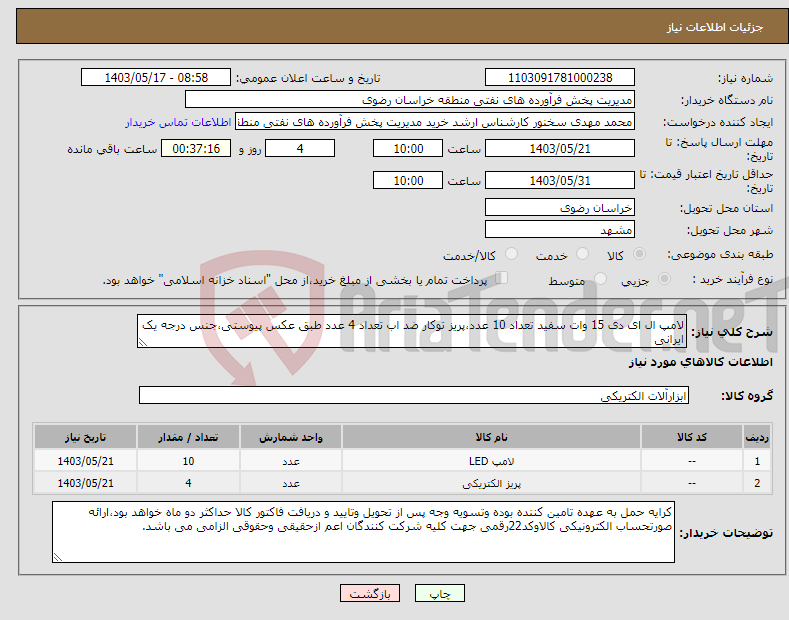789x620 pixels.
Task: Click the request creator field محمد مهدی سخنور
Action: (x=435, y=122)
